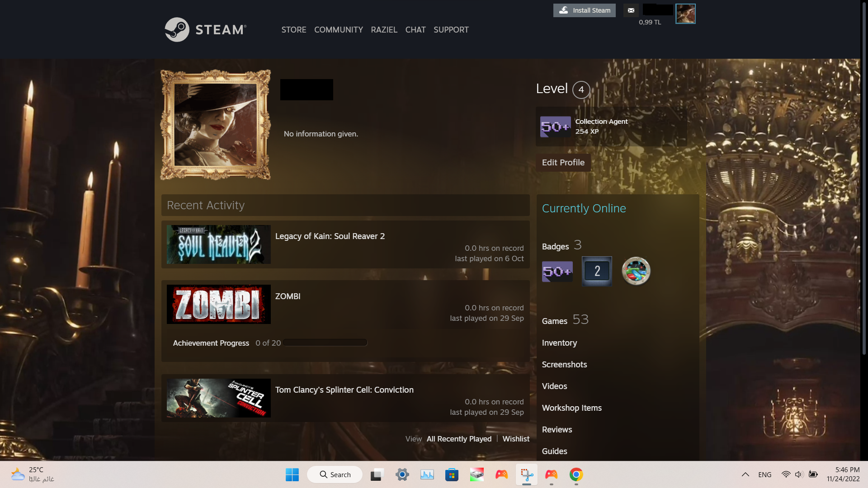Click the Edit Profile button

tap(563, 163)
